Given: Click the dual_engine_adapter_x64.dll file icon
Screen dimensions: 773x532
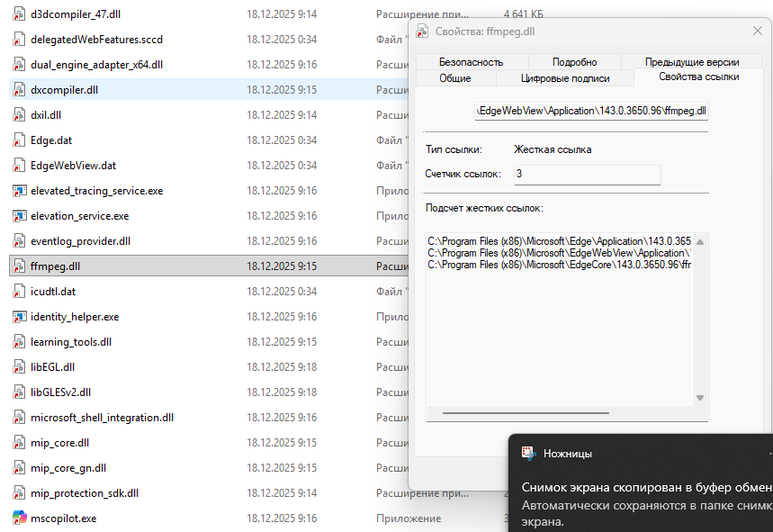Looking at the screenshot, I should [19, 65].
